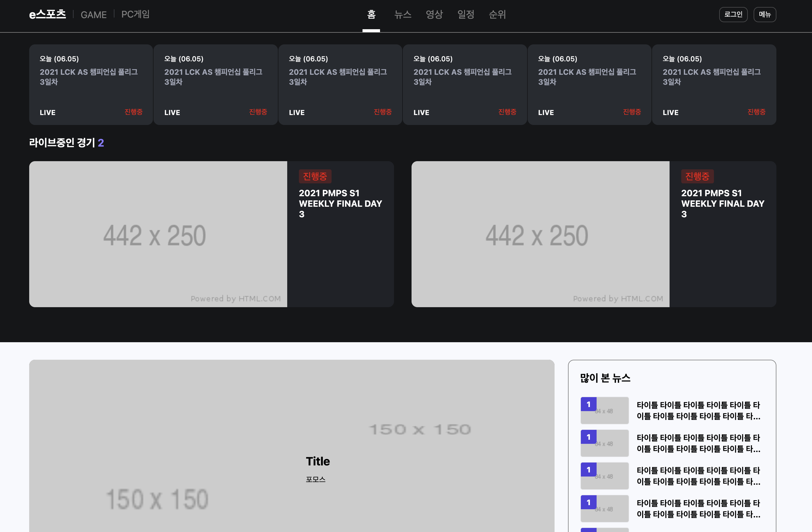Click the first 2021 PMPS S1 WEEKLY FINAL title
The image size is (812, 532).
click(340, 204)
